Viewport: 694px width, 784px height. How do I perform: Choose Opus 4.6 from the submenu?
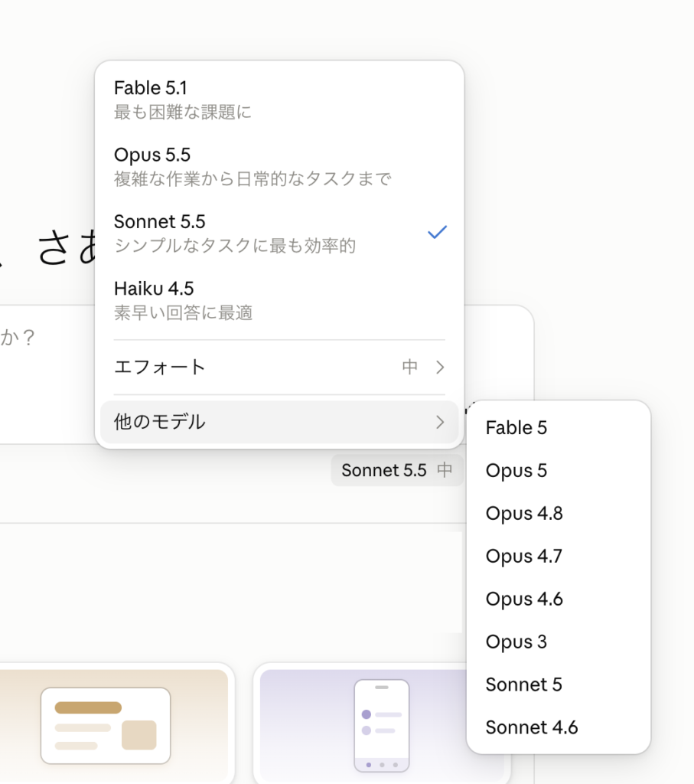pos(559,599)
